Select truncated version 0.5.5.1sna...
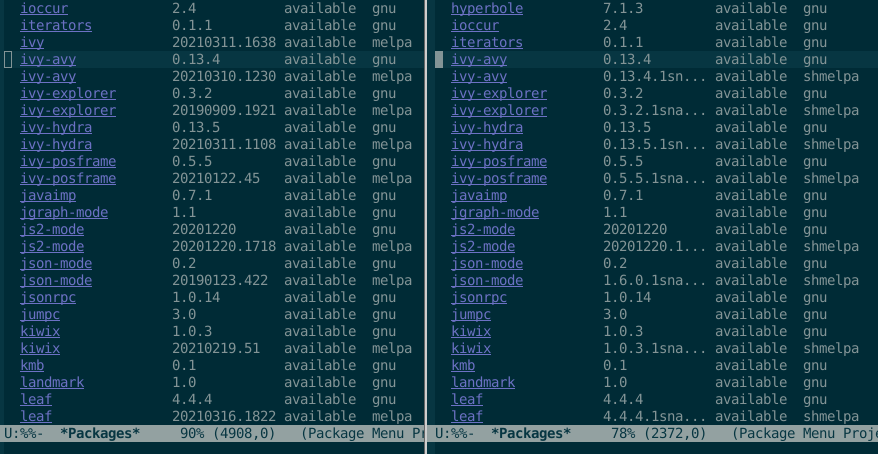Viewport: 878px width, 454px height. point(655,179)
